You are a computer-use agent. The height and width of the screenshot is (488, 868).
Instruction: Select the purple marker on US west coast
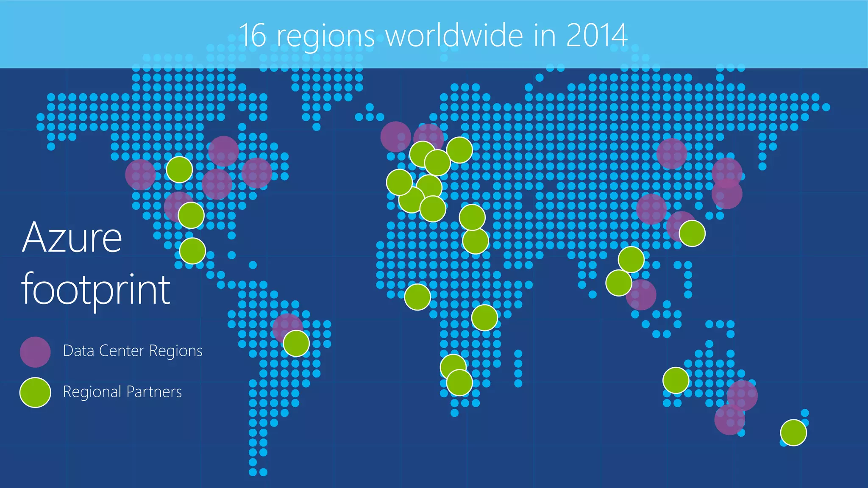[x=140, y=175]
